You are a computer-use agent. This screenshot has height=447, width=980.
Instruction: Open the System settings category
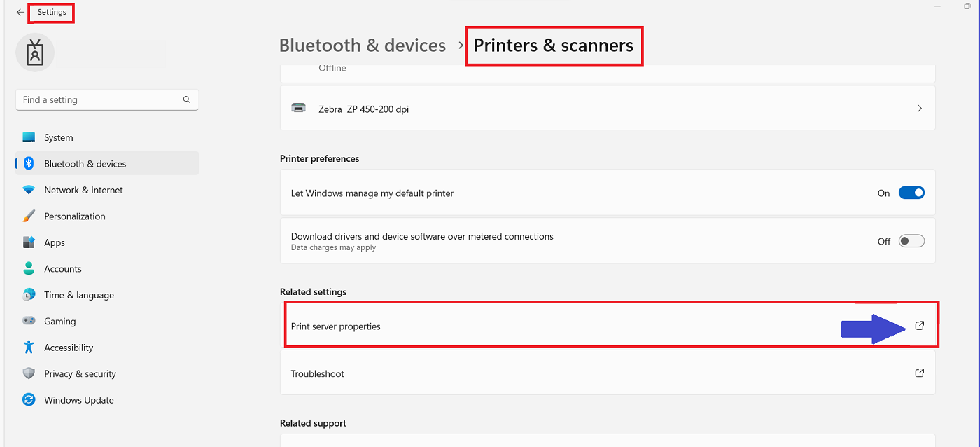click(x=59, y=138)
